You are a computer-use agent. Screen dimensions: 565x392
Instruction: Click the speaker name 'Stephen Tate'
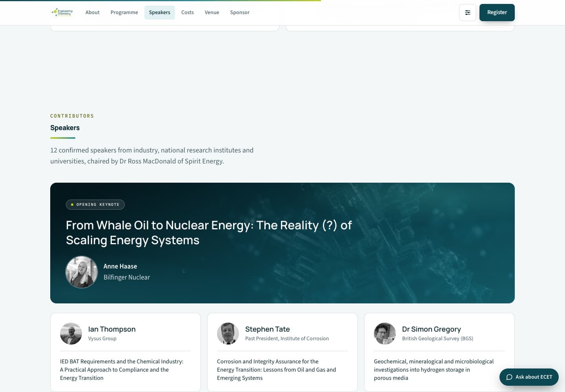tap(268, 329)
